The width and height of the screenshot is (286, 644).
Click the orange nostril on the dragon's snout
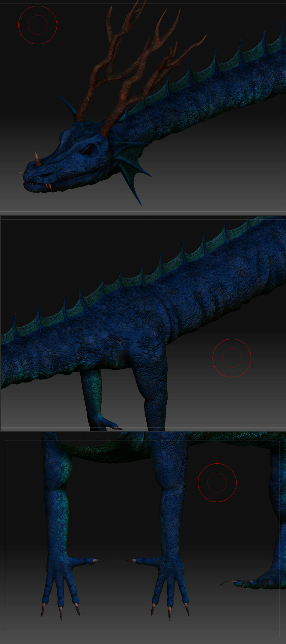30,178
